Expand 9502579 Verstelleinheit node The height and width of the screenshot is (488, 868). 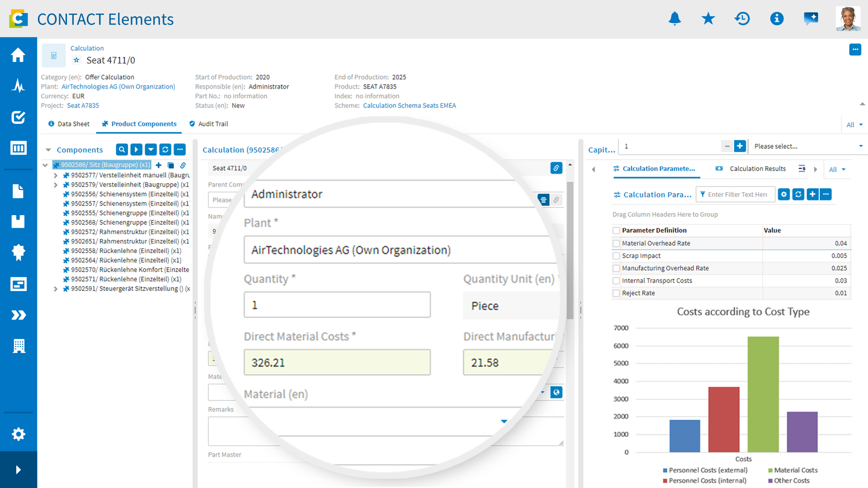(56, 185)
